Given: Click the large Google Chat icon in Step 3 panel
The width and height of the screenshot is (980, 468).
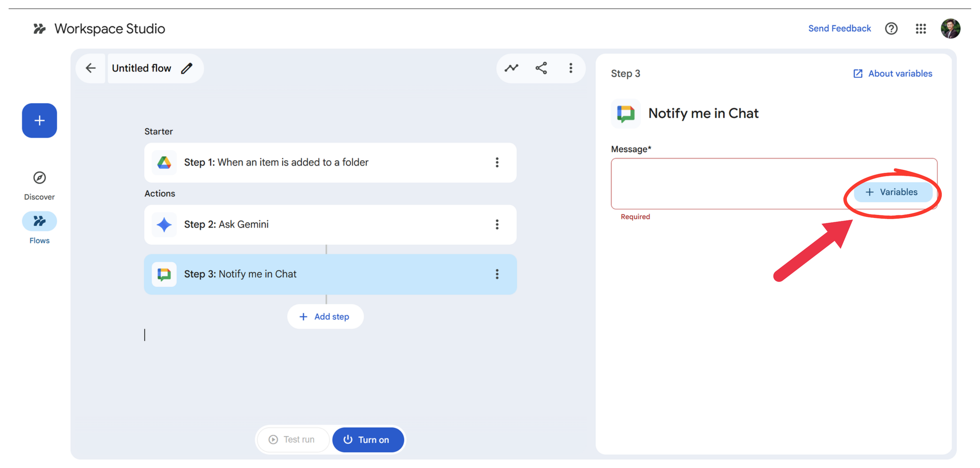Looking at the screenshot, I should tap(626, 114).
